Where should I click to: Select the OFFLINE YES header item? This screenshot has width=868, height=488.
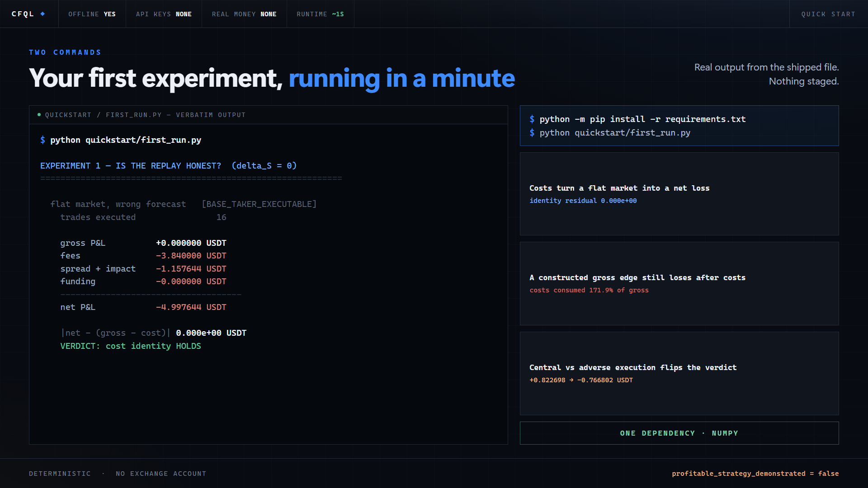click(92, 14)
